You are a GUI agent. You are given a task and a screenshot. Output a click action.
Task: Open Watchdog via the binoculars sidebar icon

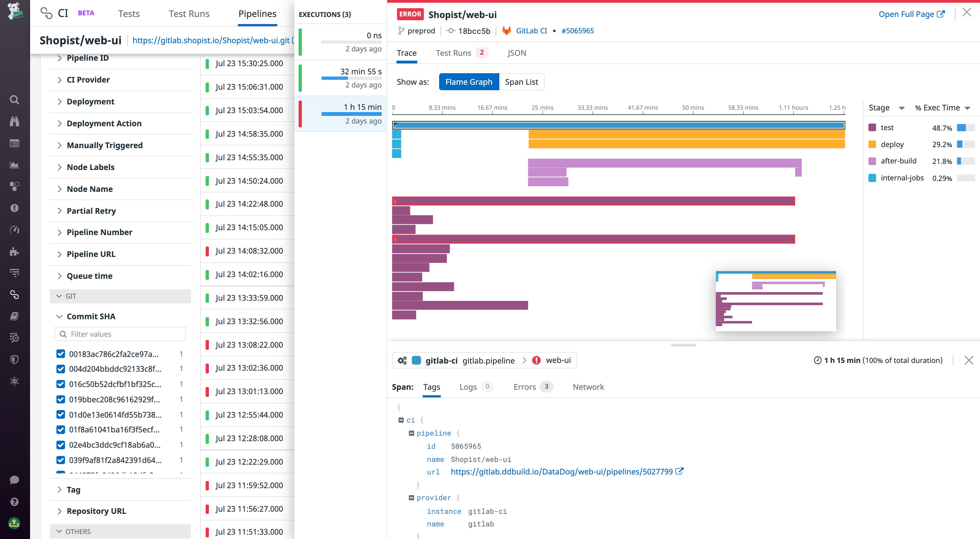point(14,121)
